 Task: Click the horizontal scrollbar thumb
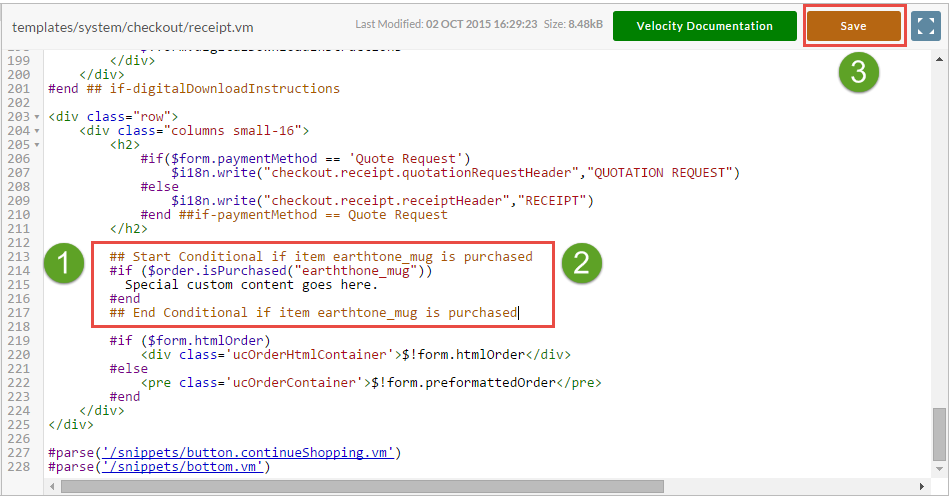tap(362, 487)
